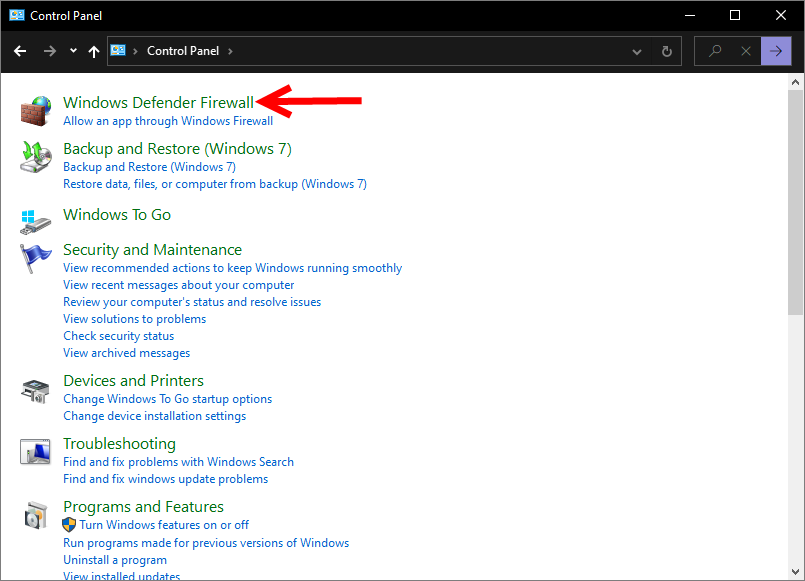The image size is (805, 581).
Task: Open Run programs made for previous versions
Action: (x=206, y=543)
